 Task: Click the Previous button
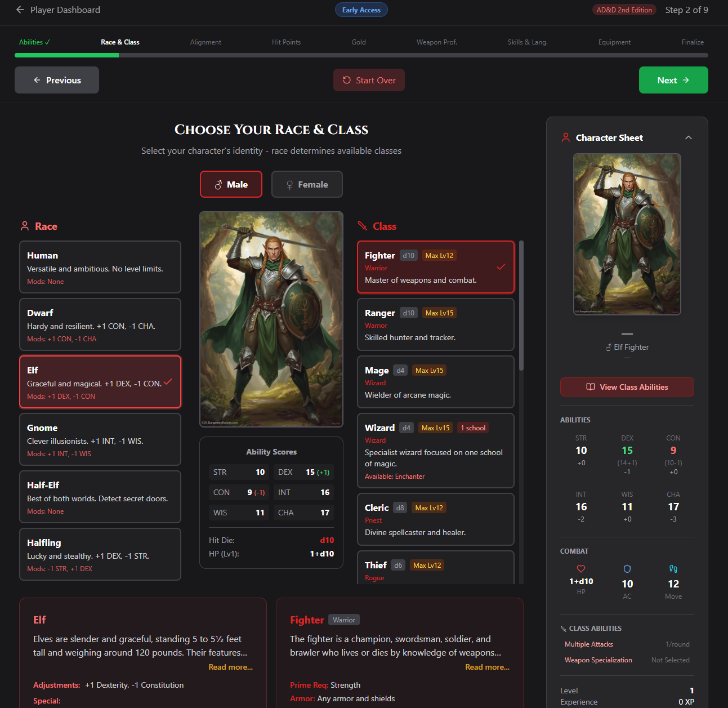[56, 80]
